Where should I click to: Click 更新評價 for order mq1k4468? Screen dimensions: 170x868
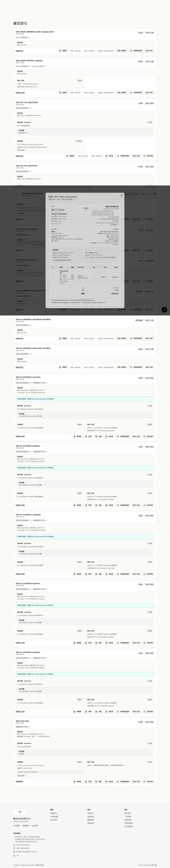tap(148, 574)
